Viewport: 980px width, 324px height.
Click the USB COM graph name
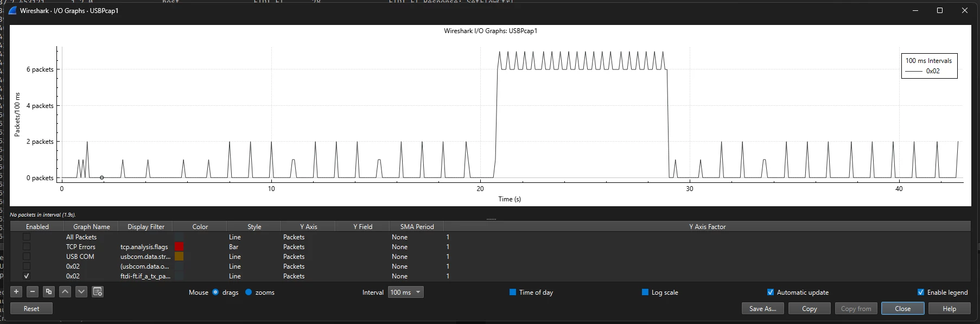point(80,257)
